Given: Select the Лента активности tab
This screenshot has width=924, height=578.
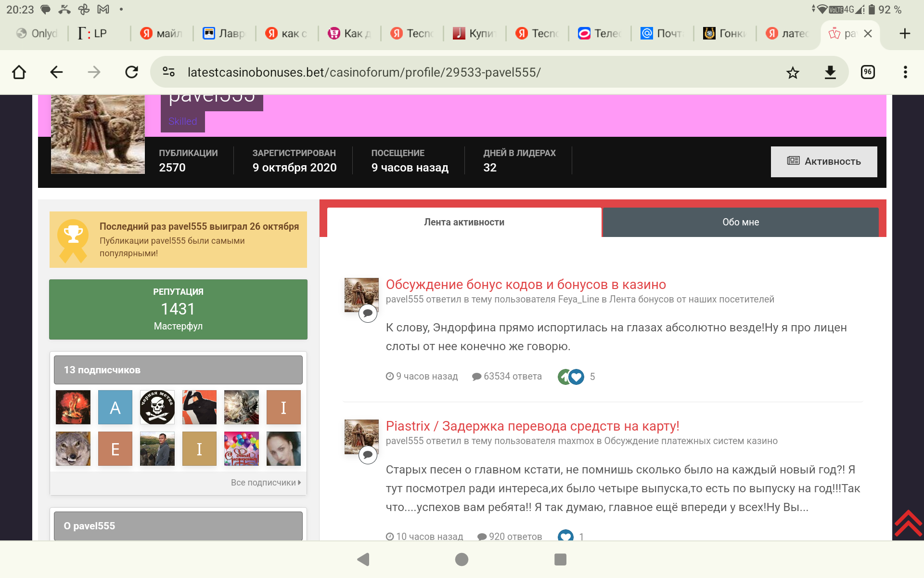Looking at the screenshot, I should [x=464, y=222].
